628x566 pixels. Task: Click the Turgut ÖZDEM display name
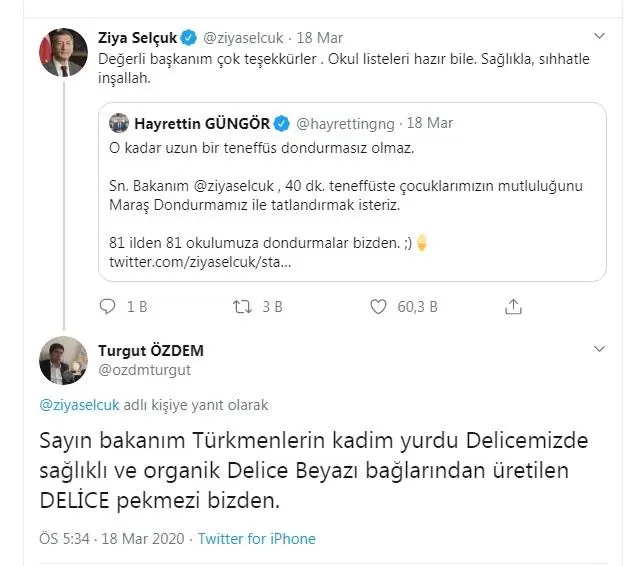[x=150, y=350]
